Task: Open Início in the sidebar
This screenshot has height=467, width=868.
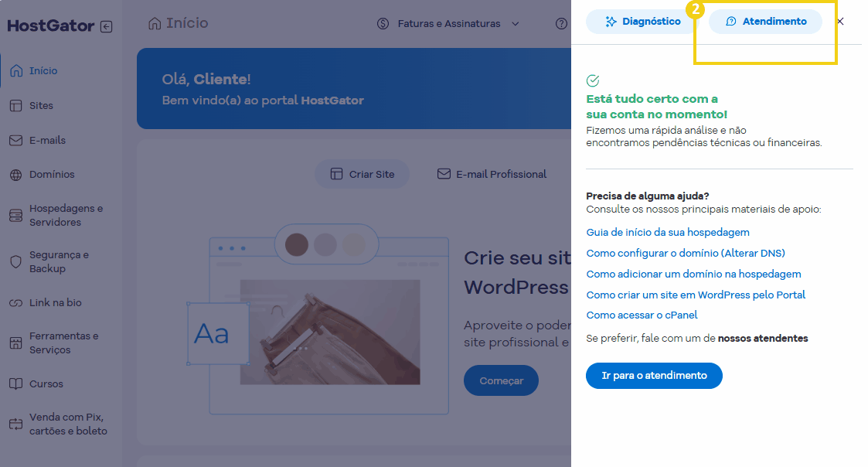Action: click(x=43, y=71)
